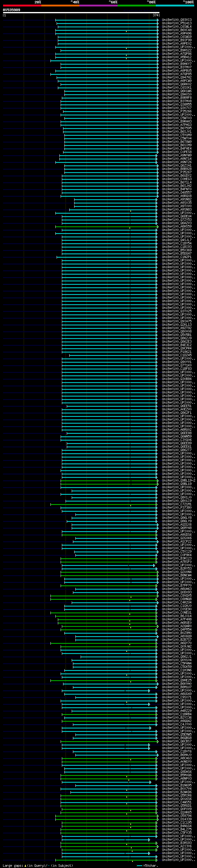The image size is (197, 868).
Task: Click the orange ~40% identity legend segment
Action: point(60,6)
